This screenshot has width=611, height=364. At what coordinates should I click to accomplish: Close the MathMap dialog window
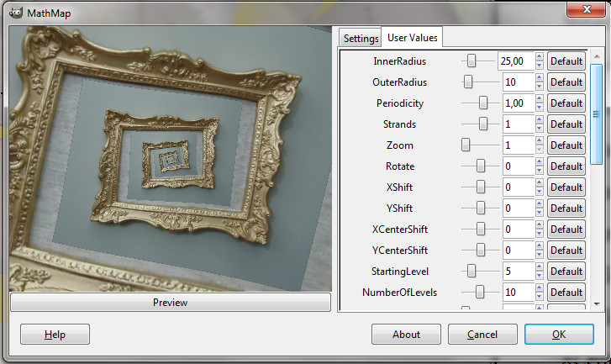[587, 9]
